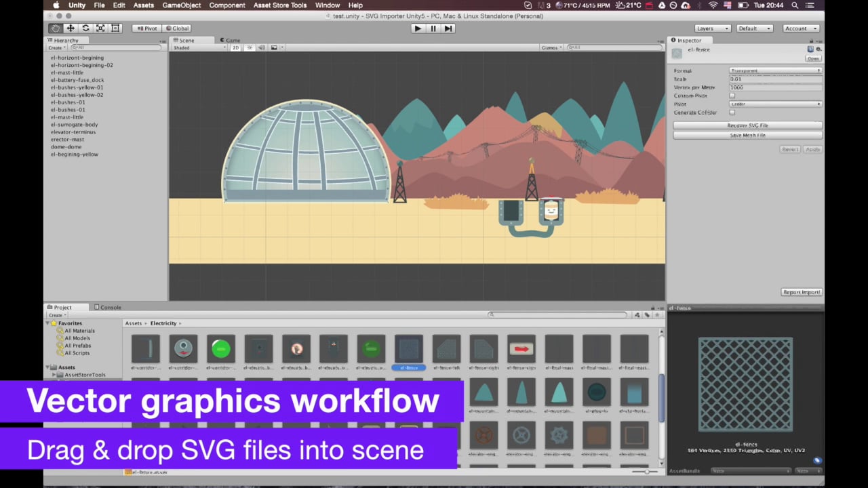Select the Hand tool in toolbar
This screenshot has width=868, height=488.
coord(56,28)
